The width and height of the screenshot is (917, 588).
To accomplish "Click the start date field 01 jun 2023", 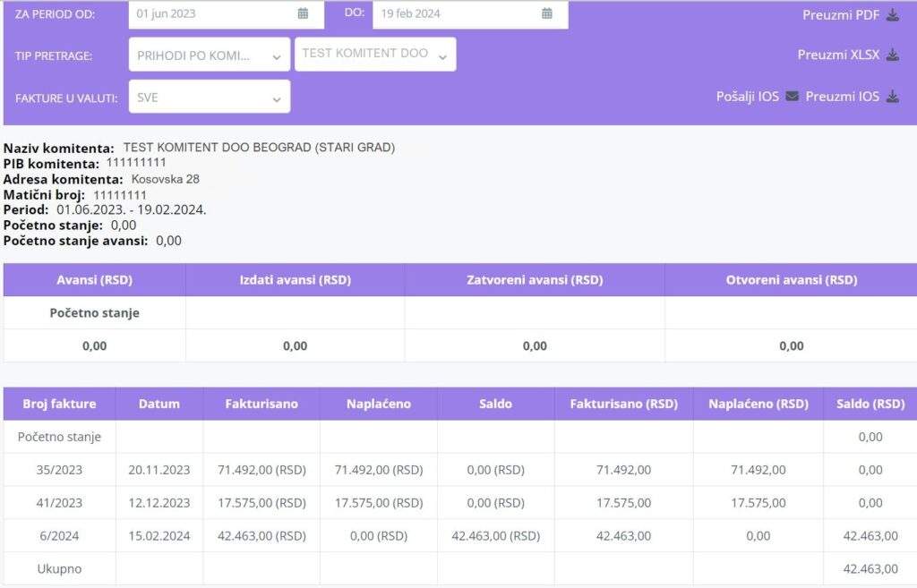I will coord(227,14).
